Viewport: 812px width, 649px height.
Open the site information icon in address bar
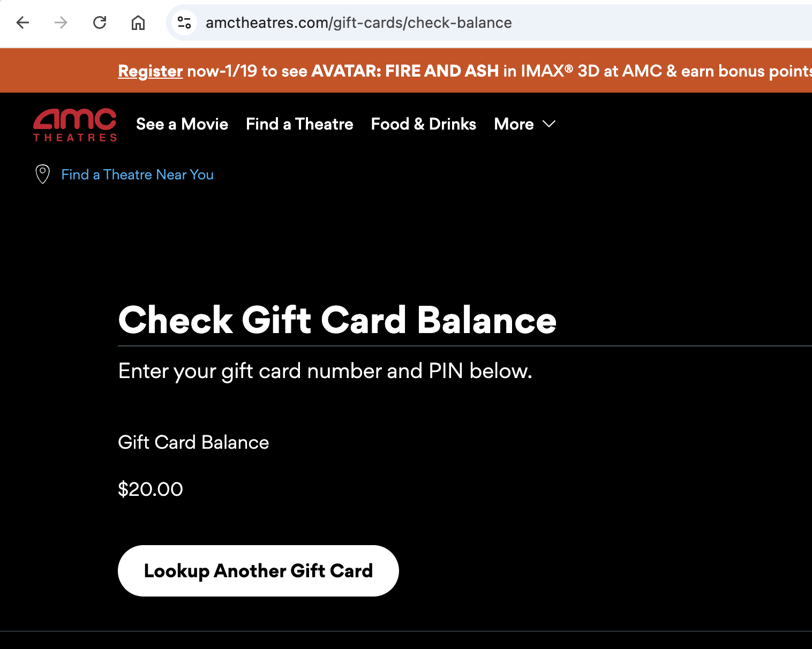point(184,22)
